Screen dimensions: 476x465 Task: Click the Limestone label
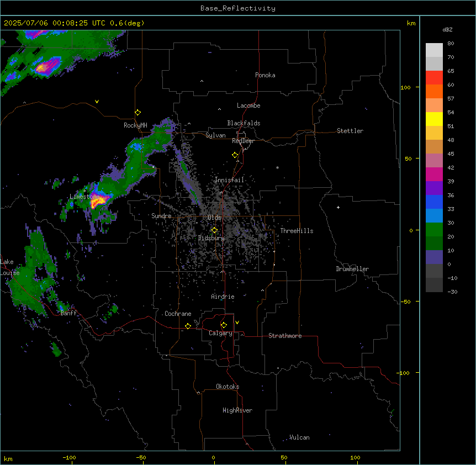(x=84, y=197)
